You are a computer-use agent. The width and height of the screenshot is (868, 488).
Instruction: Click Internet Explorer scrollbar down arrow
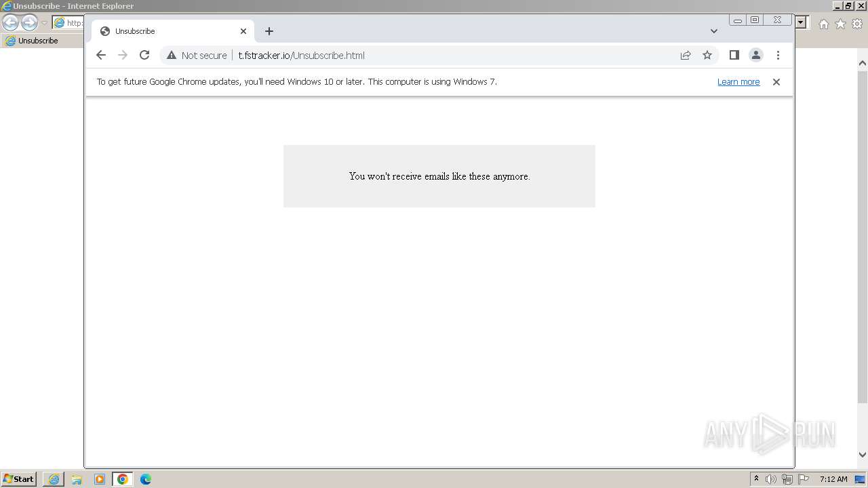point(863,455)
